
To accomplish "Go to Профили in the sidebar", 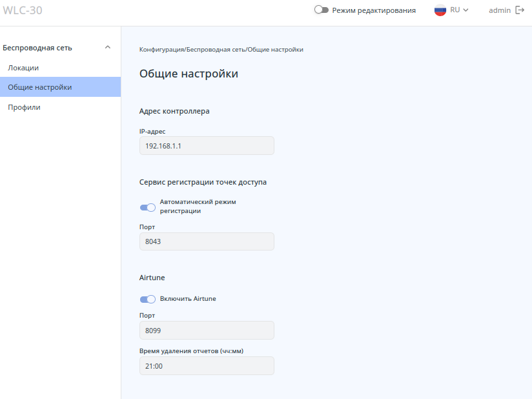I will (25, 107).
